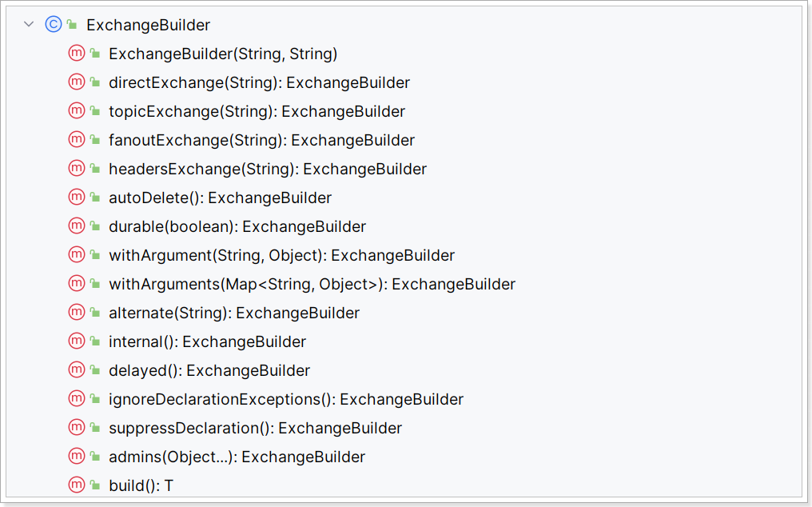Select the ExchangeBuilder class name label
This screenshot has width=812, height=507.
148,25
